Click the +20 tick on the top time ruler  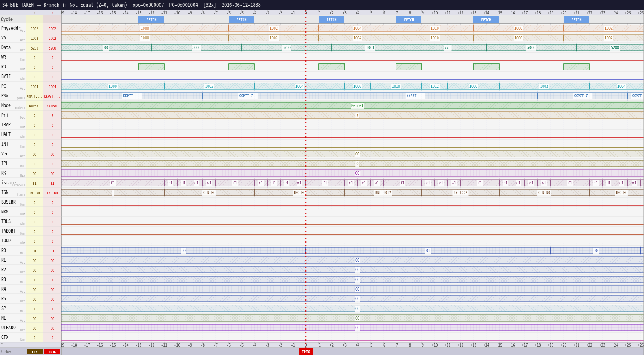(563, 13)
